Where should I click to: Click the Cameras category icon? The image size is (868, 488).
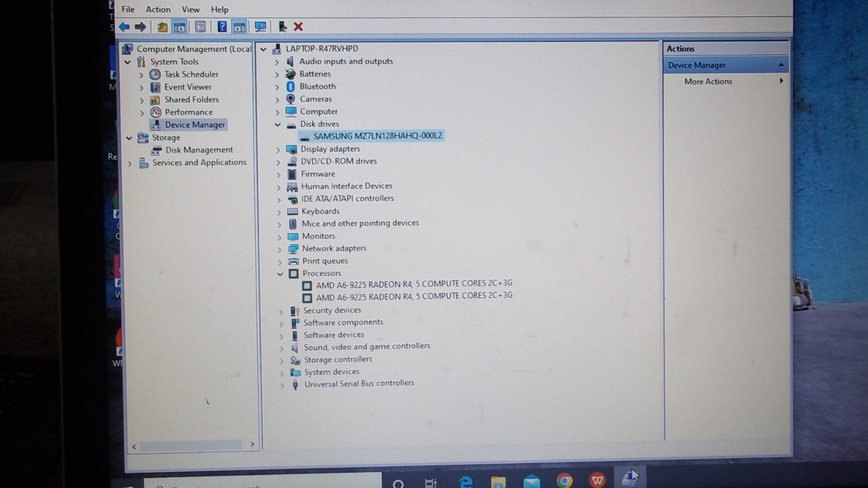(x=291, y=99)
